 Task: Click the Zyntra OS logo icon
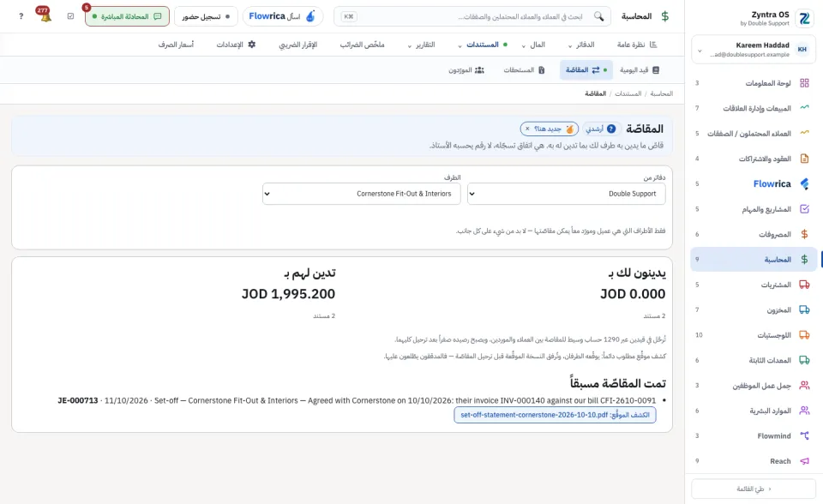tap(804, 18)
